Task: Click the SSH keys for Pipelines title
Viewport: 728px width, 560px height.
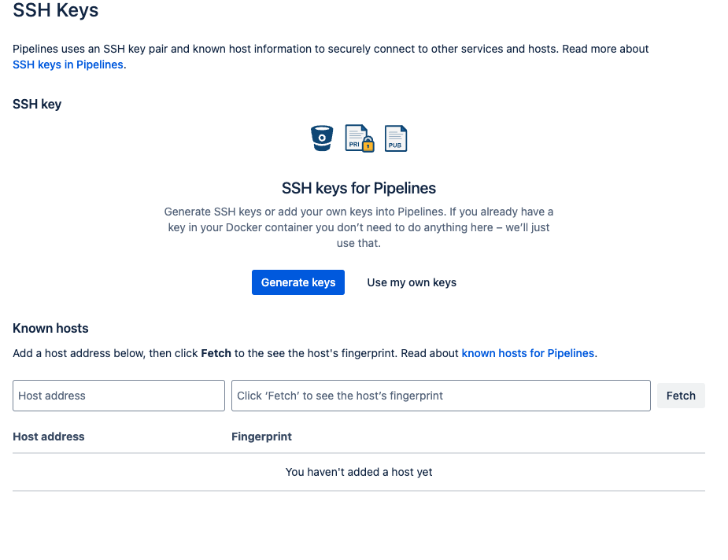Action: [x=358, y=188]
